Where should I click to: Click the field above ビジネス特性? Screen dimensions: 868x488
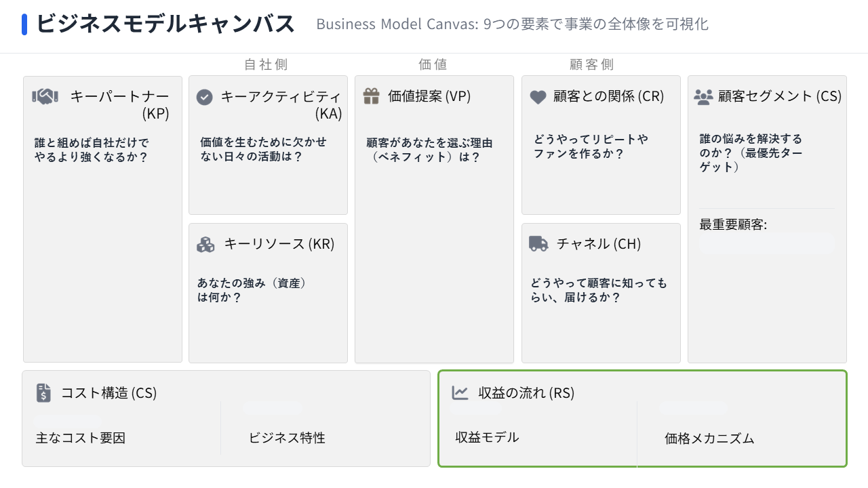273,407
